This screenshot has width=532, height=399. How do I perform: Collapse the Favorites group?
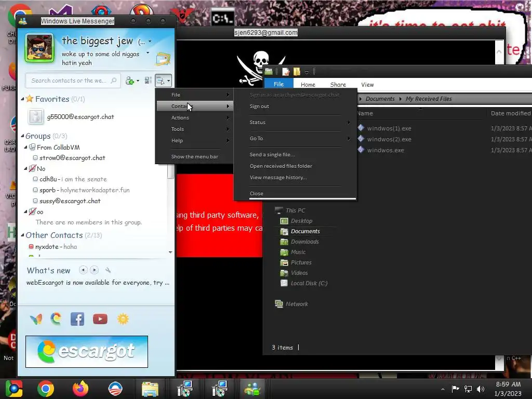click(x=22, y=99)
